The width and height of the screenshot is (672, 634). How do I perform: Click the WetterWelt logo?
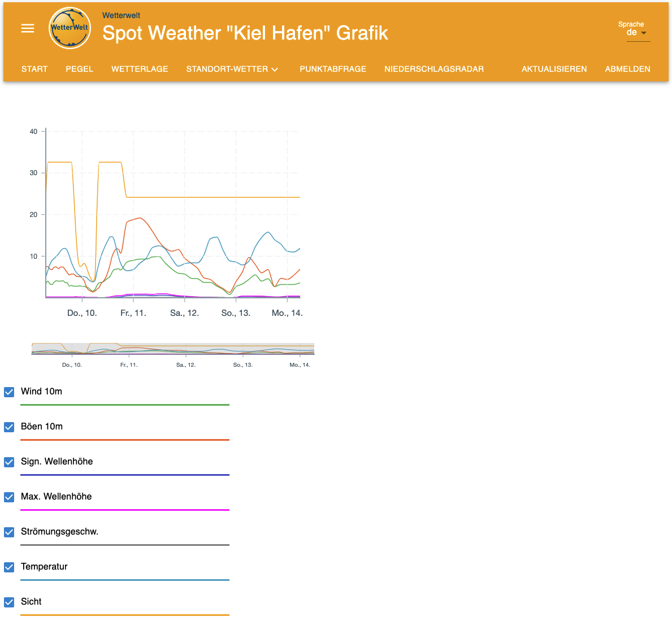(x=70, y=28)
